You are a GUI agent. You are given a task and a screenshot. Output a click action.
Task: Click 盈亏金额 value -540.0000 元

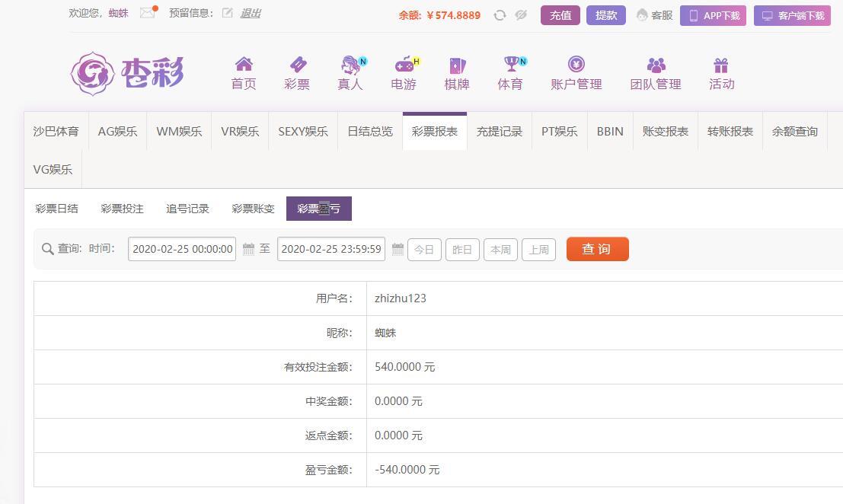pyautogui.click(x=407, y=470)
